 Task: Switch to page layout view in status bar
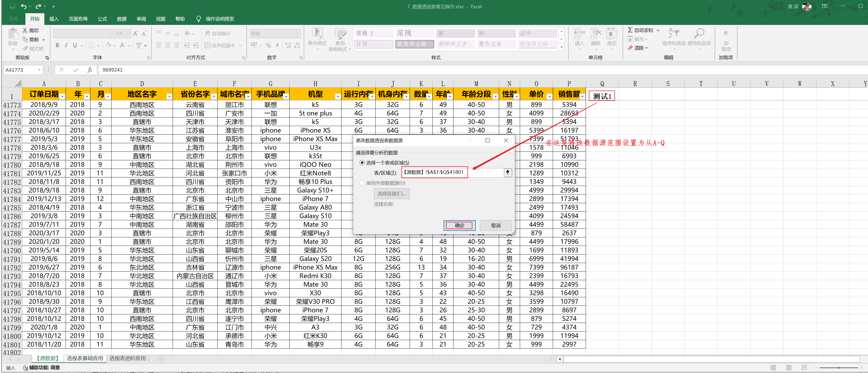point(789,368)
